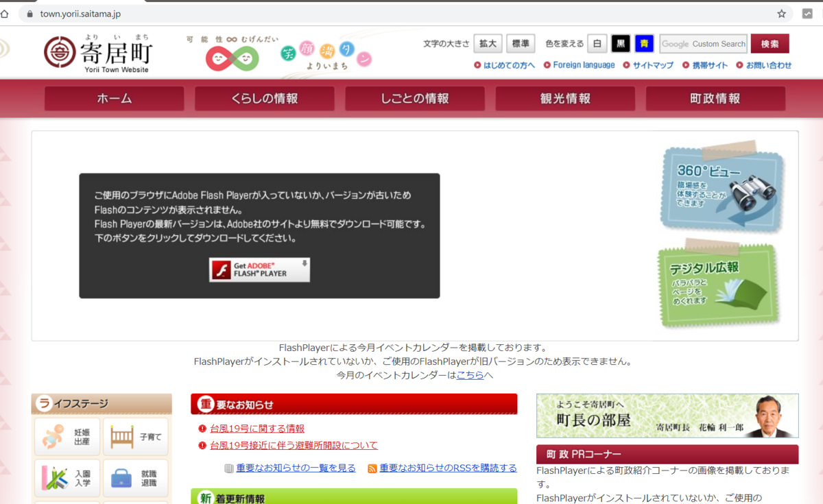823x504 pixels.
Task: Open the お問い合わせ link
Action: [764, 65]
